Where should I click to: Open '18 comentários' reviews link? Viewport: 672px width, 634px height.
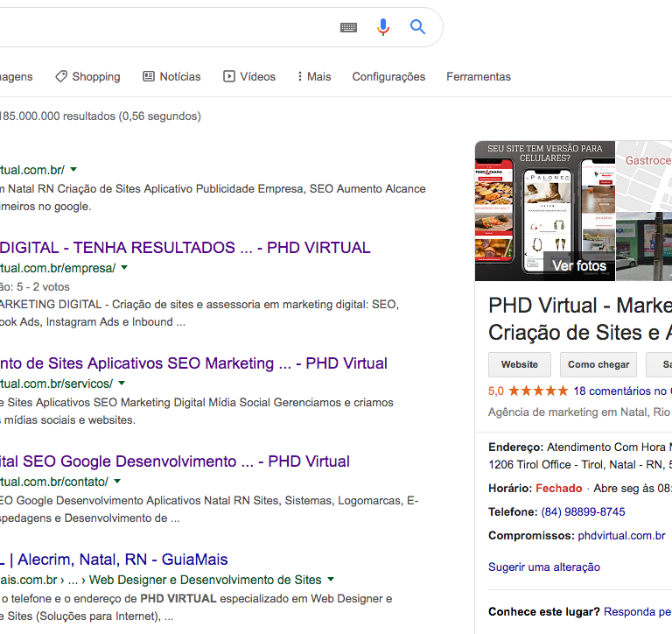(620, 391)
